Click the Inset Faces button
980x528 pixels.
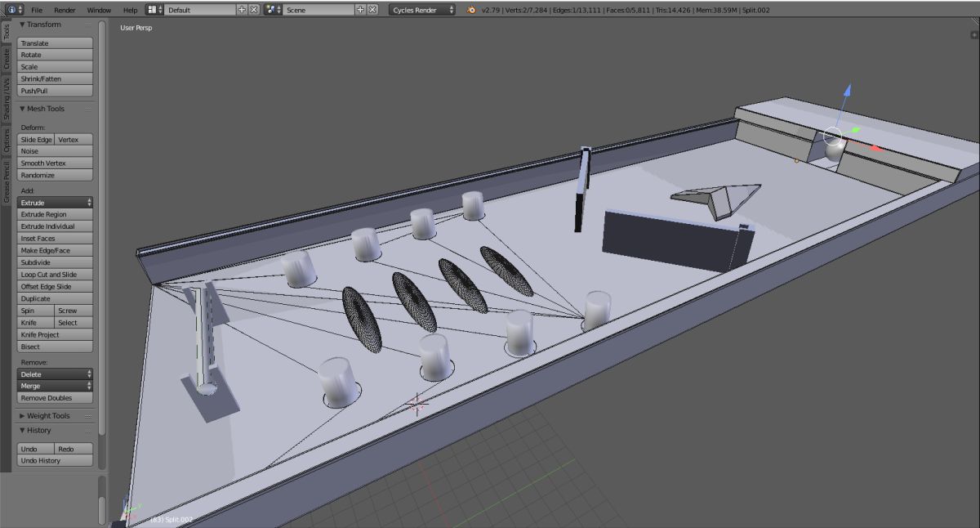[x=56, y=239]
